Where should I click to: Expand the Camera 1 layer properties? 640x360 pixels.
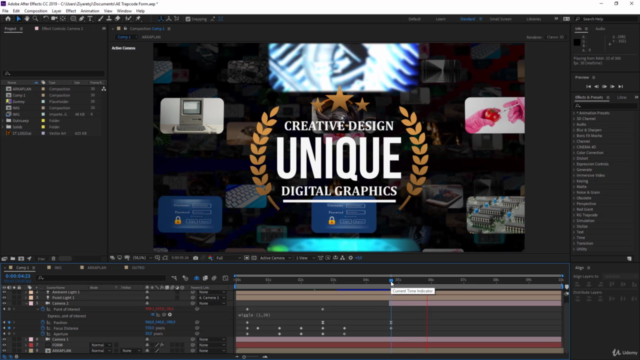[26, 339]
